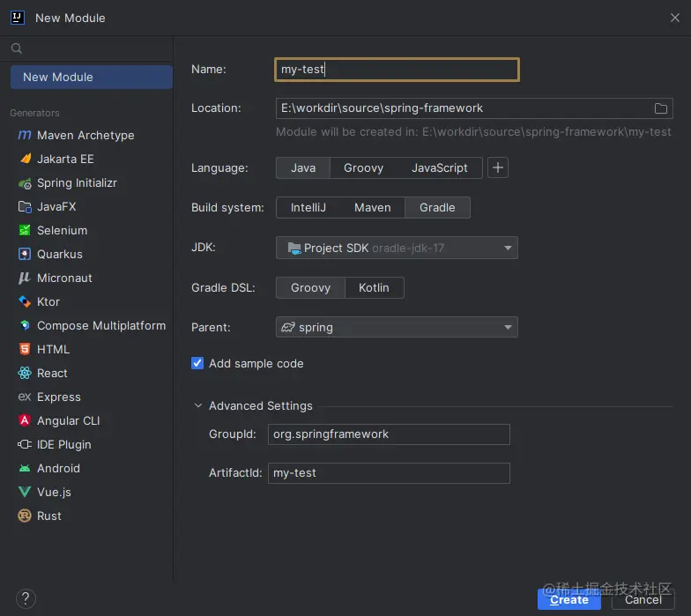Select the New Module list item
This screenshot has width=691, height=616.
[92, 78]
